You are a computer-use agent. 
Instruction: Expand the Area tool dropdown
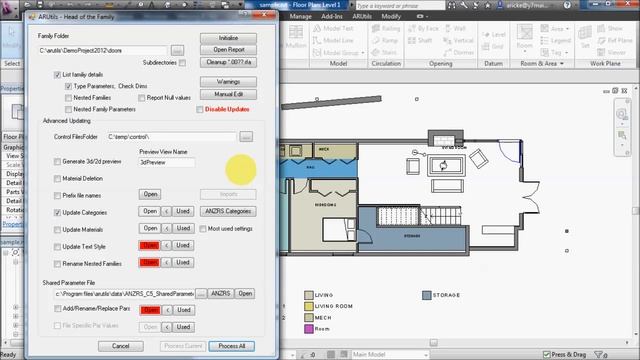click(567, 29)
